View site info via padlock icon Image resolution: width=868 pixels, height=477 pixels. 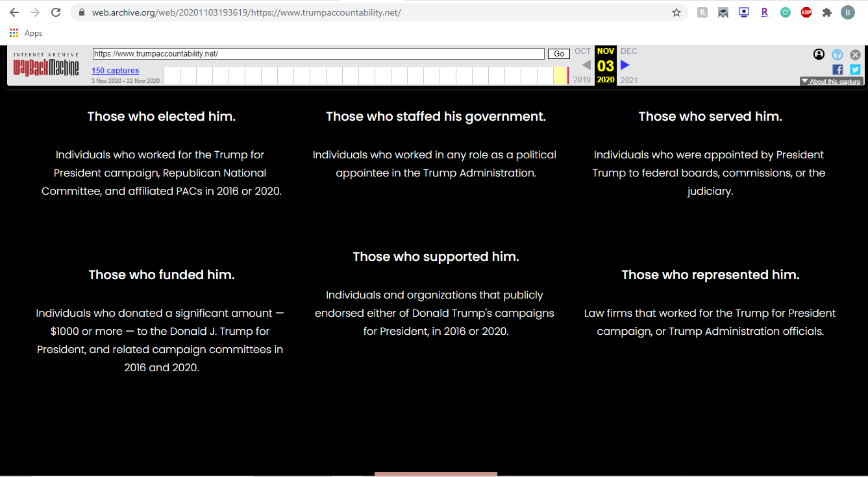81,12
